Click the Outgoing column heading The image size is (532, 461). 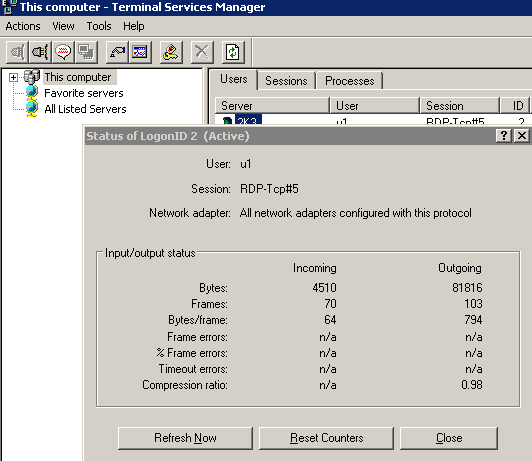[x=460, y=268]
